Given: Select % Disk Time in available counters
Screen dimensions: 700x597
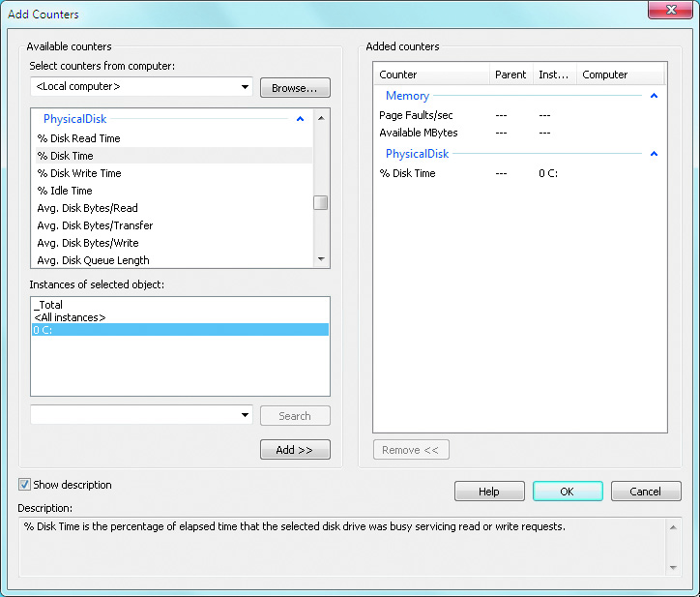Looking at the screenshot, I should 174,156.
